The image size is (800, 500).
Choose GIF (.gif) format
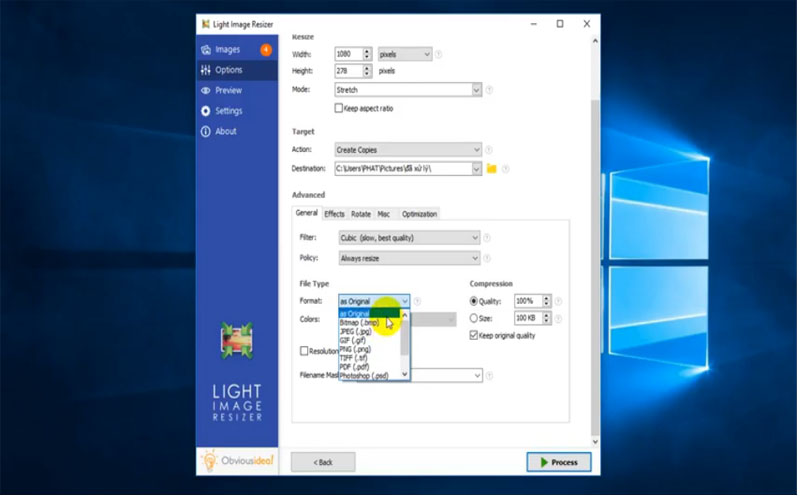pos(370,340)
